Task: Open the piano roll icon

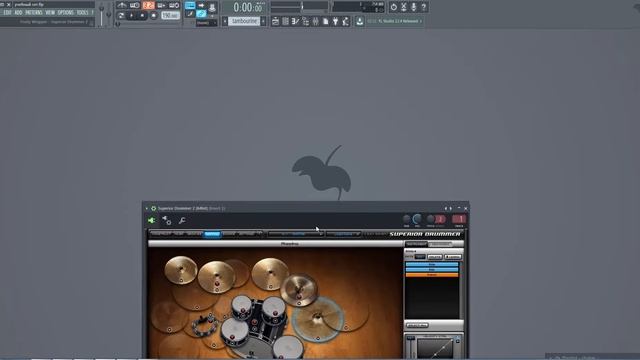Action: [296, 21]
